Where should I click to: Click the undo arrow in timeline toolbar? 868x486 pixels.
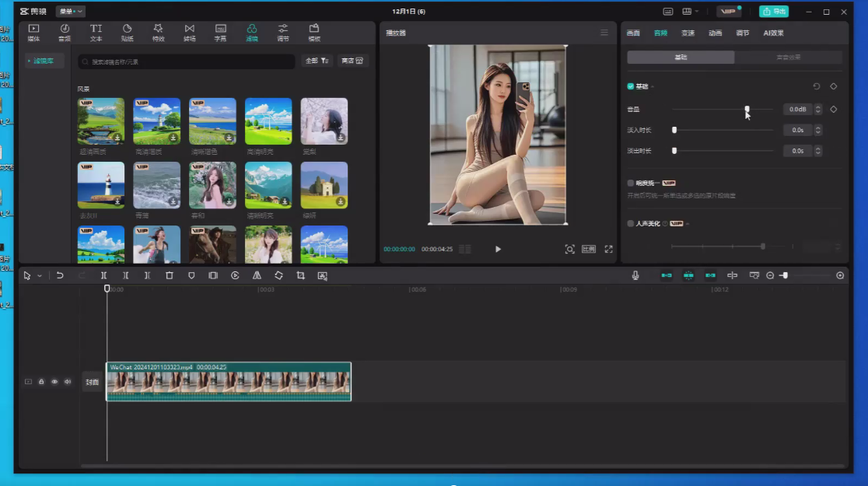(x=60, y=275)
